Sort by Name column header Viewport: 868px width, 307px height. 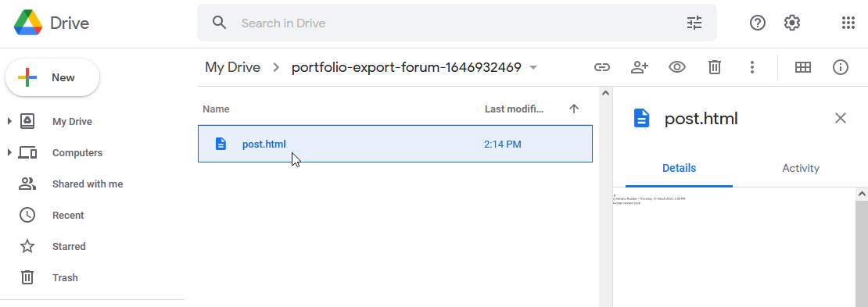click(x=216, y=109)
